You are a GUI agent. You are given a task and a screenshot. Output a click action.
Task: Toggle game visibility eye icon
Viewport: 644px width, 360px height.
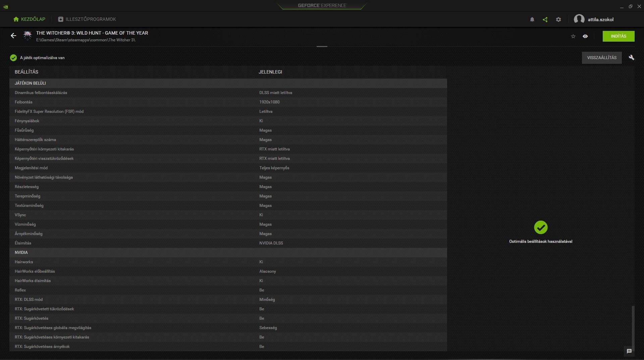tap(585, 36)
